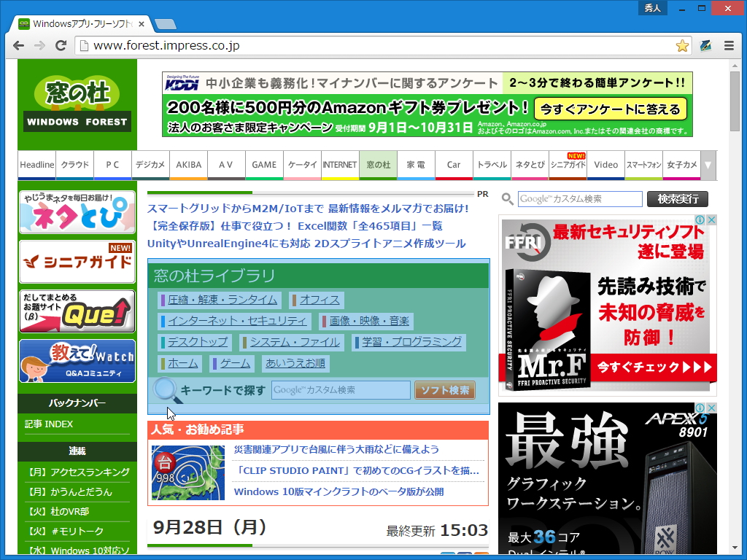
Task: Close the Windowsアプリ browser tab
Action: pos(142,24)
